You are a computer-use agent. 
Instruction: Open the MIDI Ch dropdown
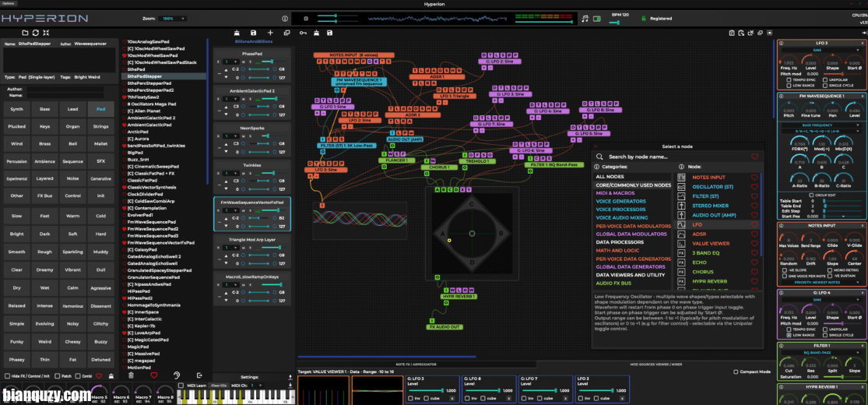coord(255,385)
